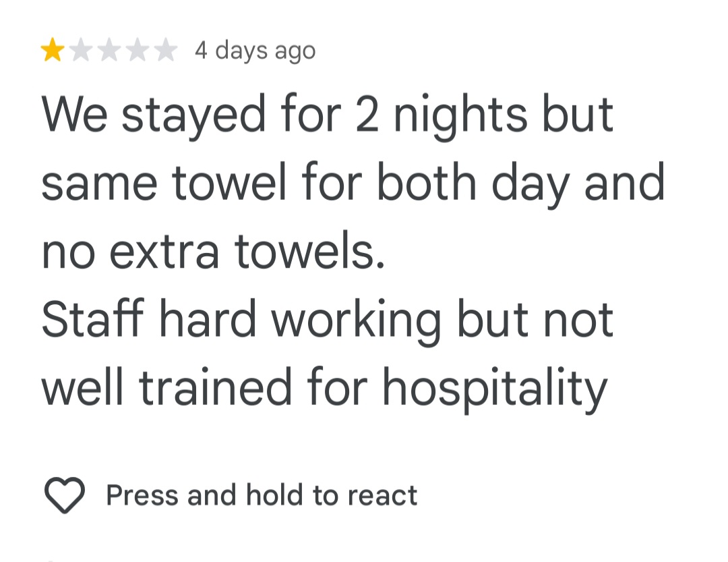Select the line 'same towel for both day and'

pyautogui.click(x=353, y=184)
